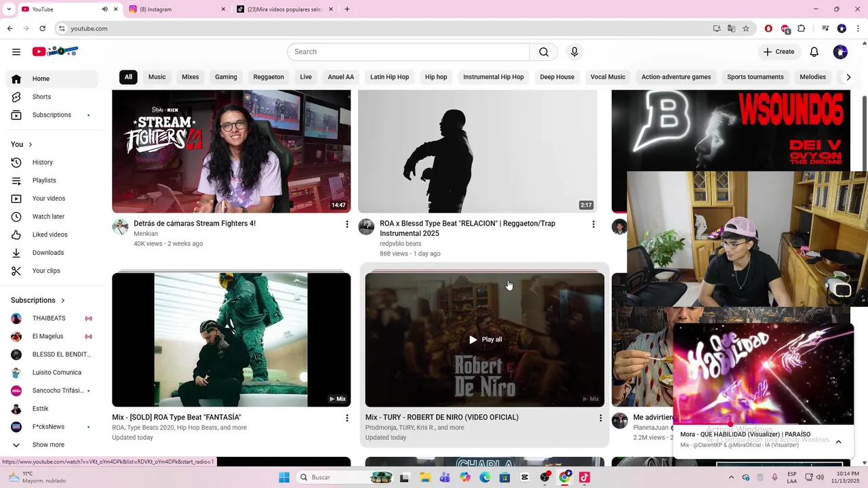Open the notifications bell
Viewport: 868px width, 488px height.
coord(814,52)
